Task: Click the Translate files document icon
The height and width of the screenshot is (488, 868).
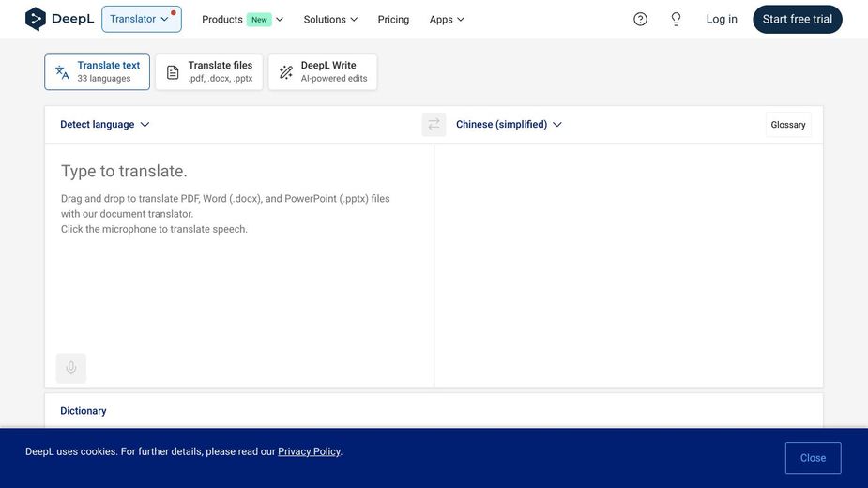Action: (x=173, y=72)
